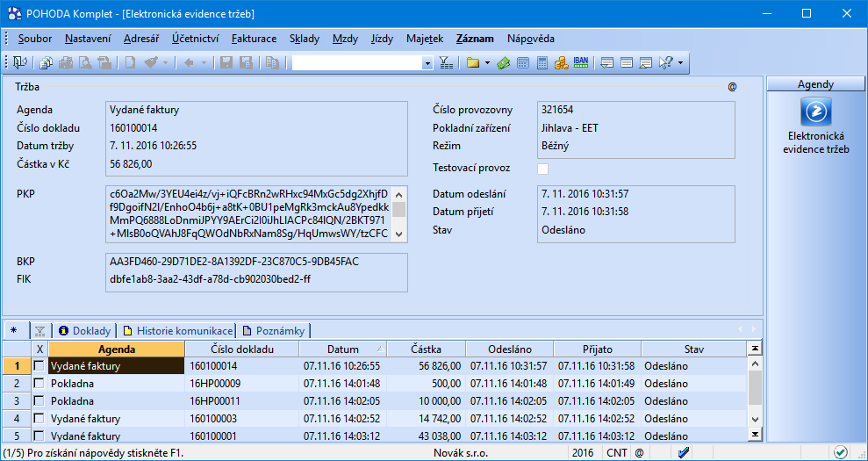Toggle the Testovací provoz checkbox
Viewport: 868px width, 461px height.
coord(542,169)
